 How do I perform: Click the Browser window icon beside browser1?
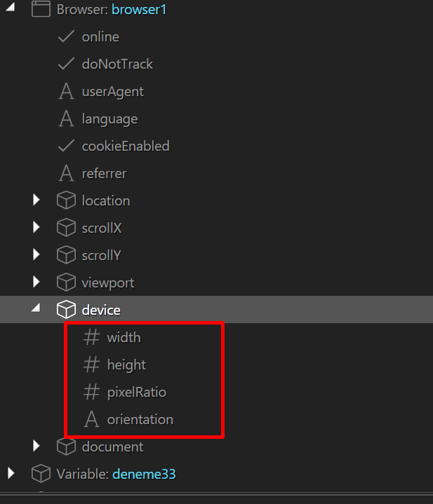coord(41,9)
